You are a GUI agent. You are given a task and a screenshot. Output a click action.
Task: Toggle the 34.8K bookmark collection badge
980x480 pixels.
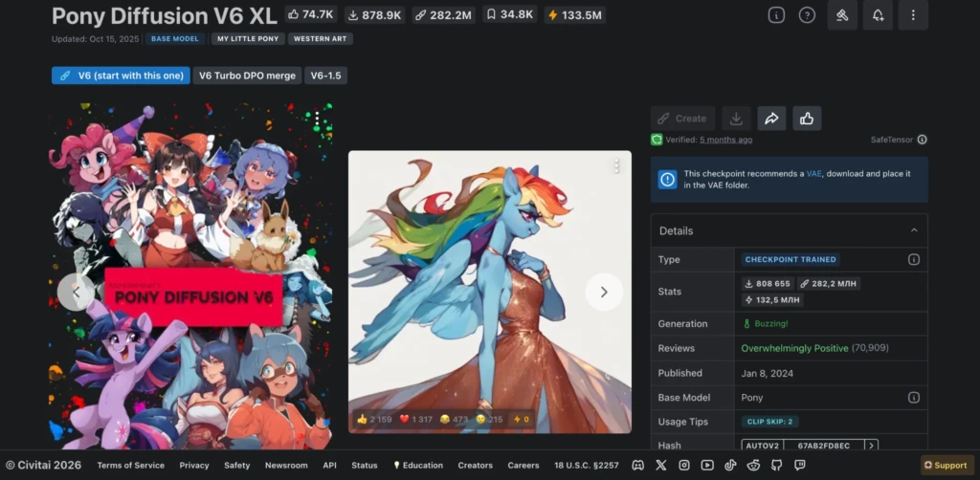(509, 14)
